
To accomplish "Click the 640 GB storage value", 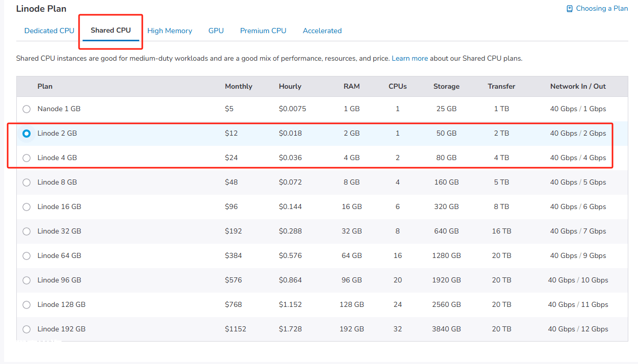I will 446,231.
